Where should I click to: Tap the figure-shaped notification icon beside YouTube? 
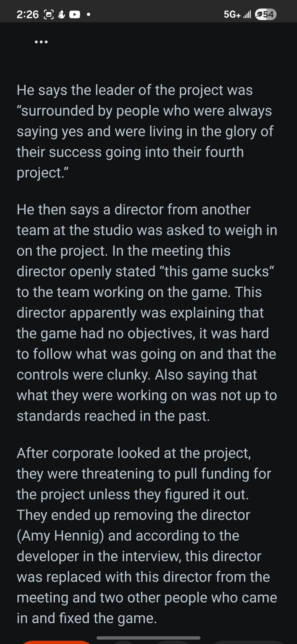pos(62,14)
